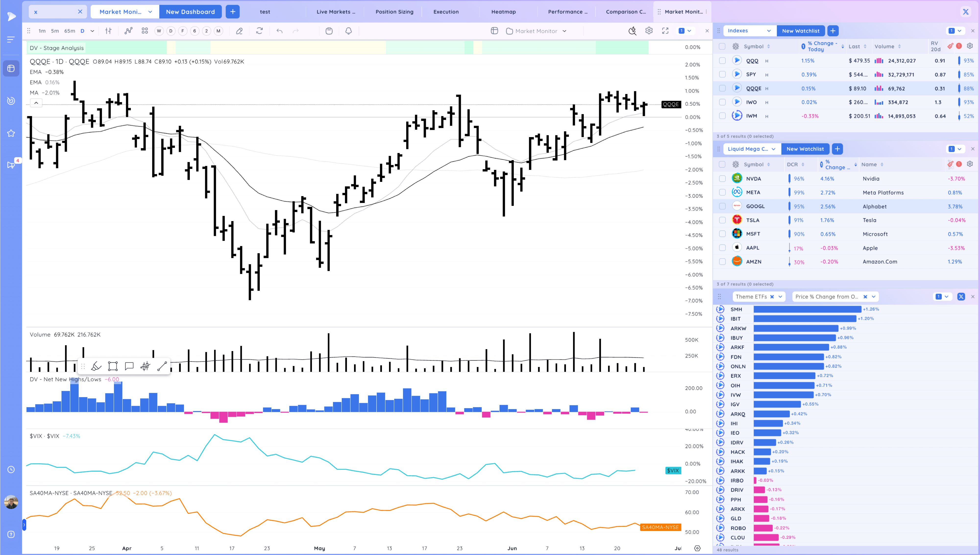The height and width of the screenshot is (555, 980).
Task: Sort Indexes watchlist by Volume column
Action: [887, 47]
